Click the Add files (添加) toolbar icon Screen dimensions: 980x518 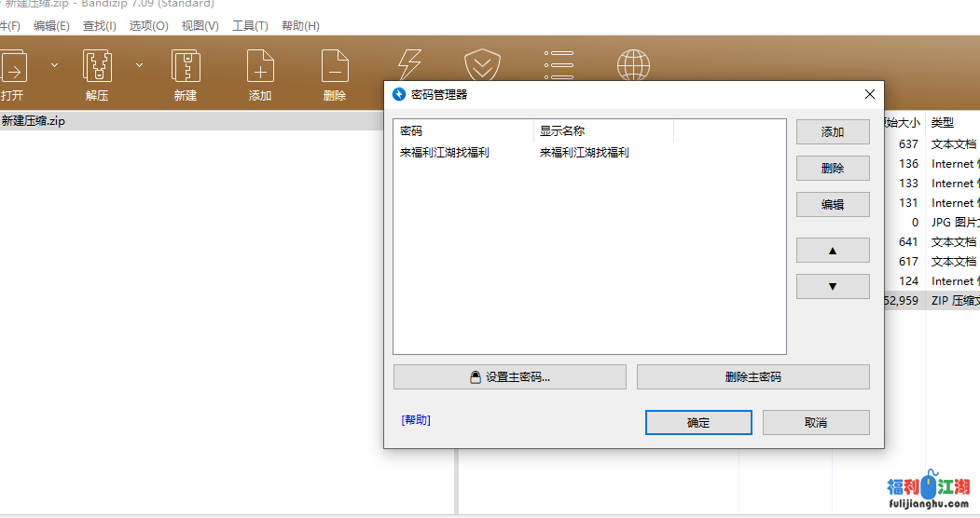[260, 67]
